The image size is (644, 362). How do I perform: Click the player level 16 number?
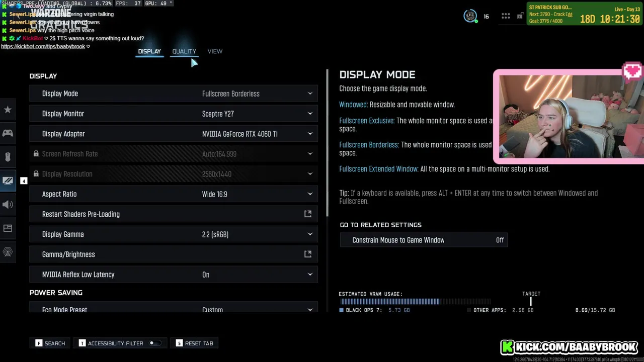pyautogui.click(x=486, y=17)
